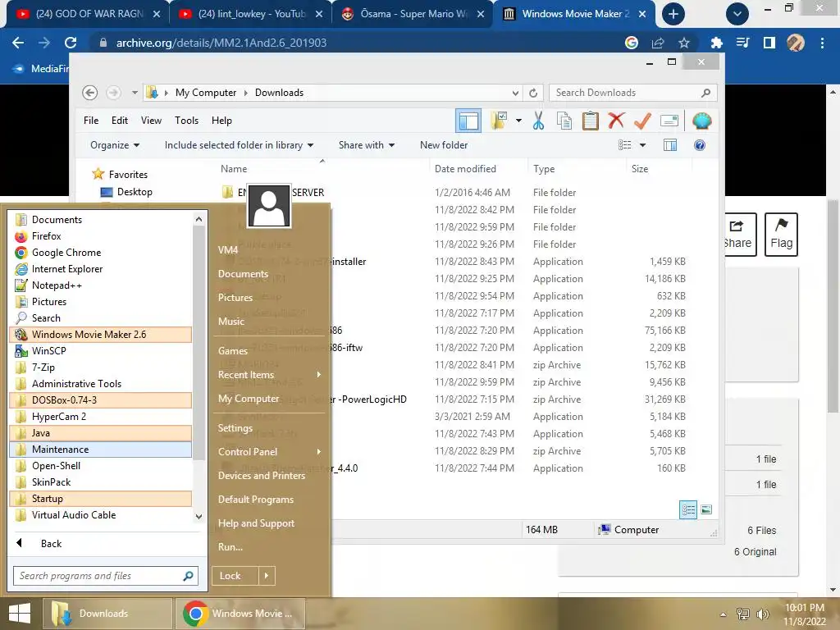Click Devices and Printers link

pyautogui.click(x=262, y=476)
